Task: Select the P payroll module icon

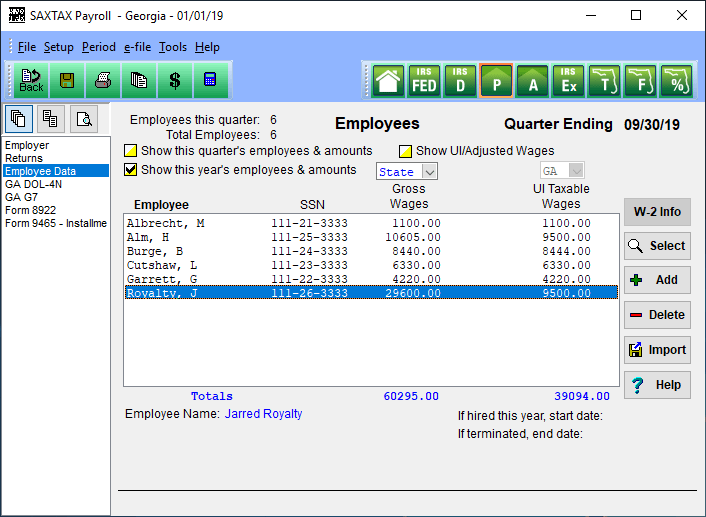Action: [x=496, y=81]
